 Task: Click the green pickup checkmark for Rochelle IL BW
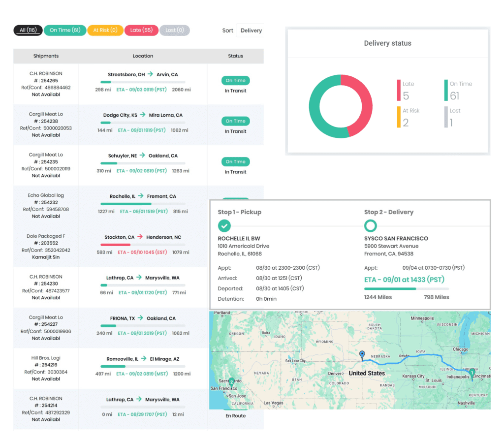[x=224, y=226]
